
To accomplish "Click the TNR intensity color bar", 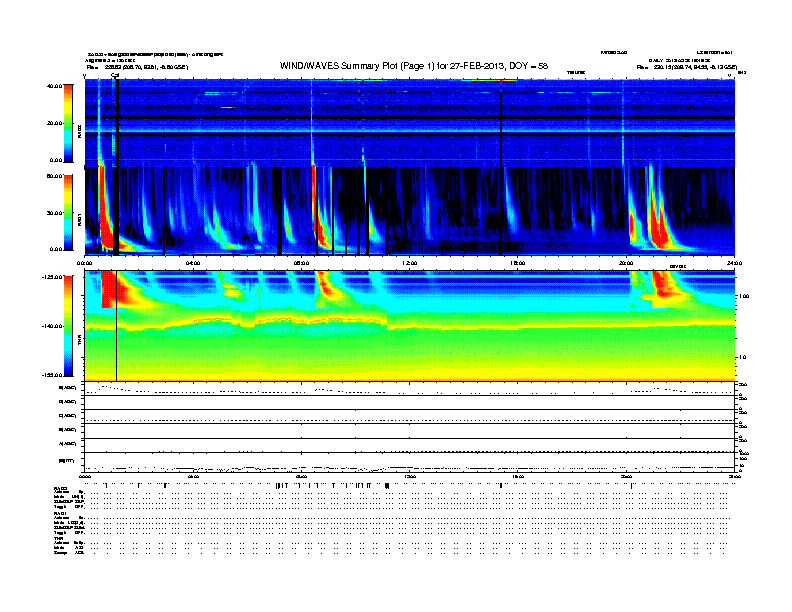I will (x=68, y=326).
